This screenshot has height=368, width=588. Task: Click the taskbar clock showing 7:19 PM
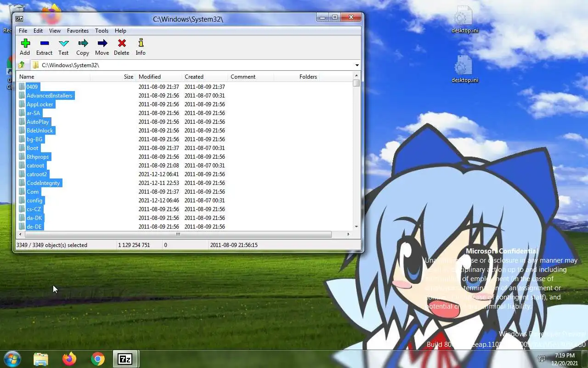click(565, 359)
